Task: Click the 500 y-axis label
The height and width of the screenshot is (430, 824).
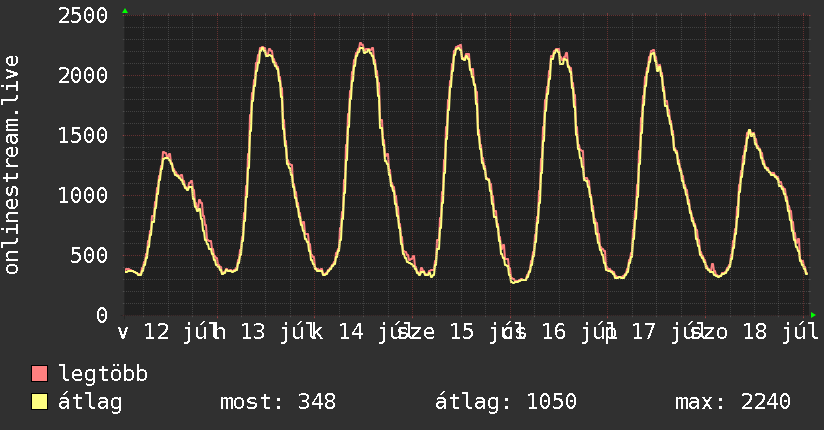Action: click(89, 255)
